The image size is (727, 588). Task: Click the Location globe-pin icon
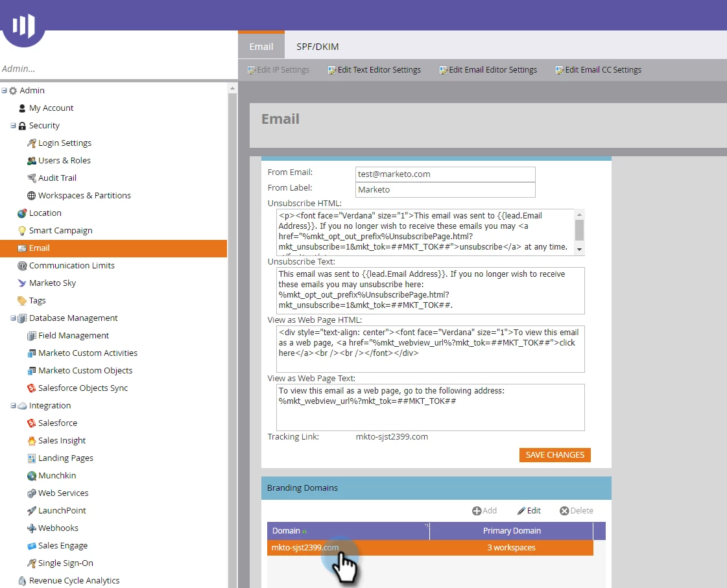[x=22, y=213]
